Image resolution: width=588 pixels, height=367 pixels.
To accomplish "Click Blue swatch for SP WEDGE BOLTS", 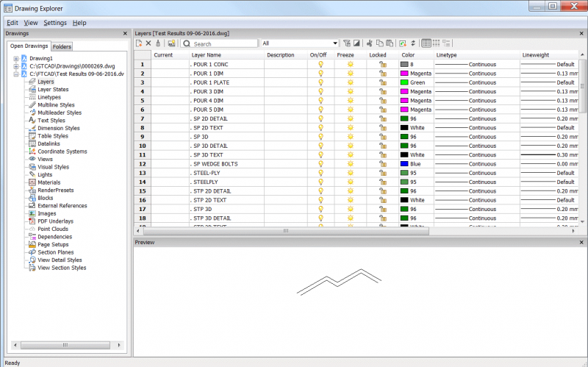I will pyautogui.click(x=404, y=164).
